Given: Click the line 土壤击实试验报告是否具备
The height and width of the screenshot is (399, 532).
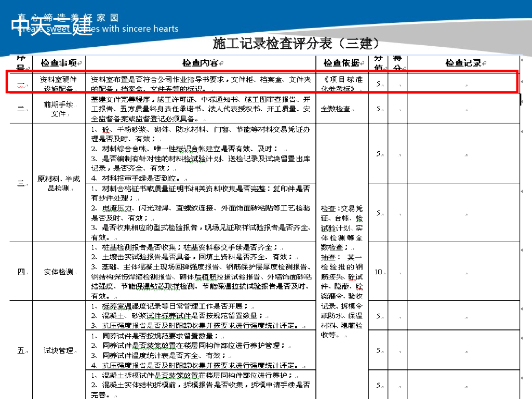Looking at the screenshot, I should 191,257.
